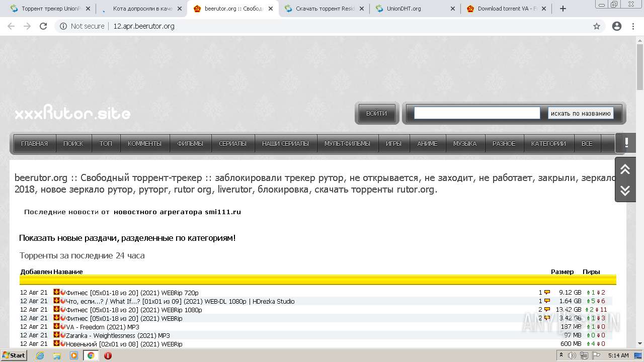The width and height of the screenshot is (644, 362).
Task: Click the double-chevron scroll-to-bottom button
Action: coord(625,191)
